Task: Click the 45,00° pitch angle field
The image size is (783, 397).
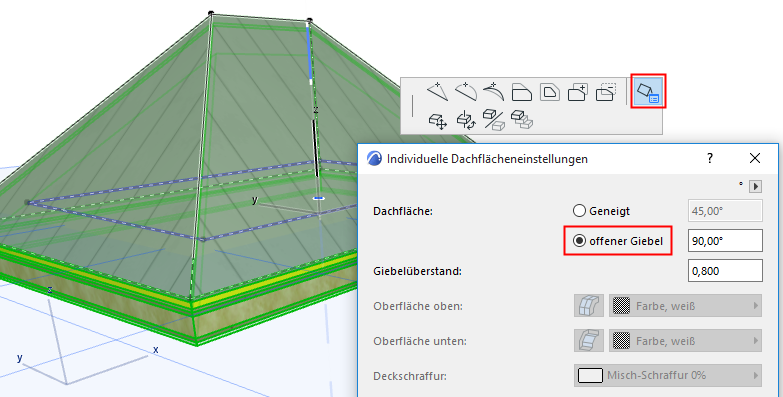Action: (x=725, y=211)
